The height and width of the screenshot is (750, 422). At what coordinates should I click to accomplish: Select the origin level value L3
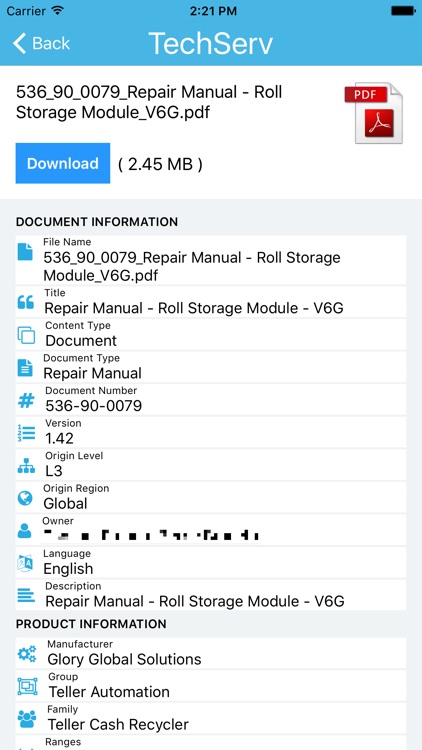(x=54, y=471)
